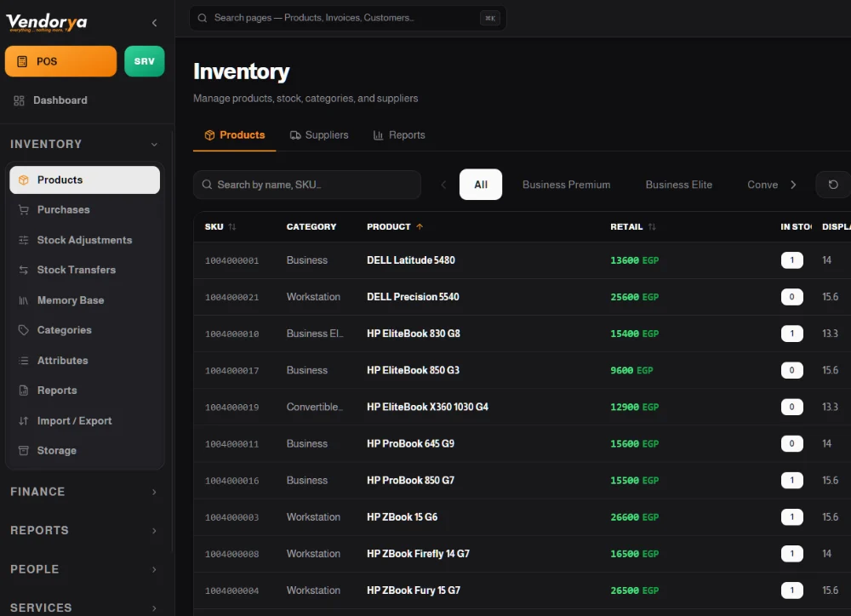The width and height of the screenshot is (851, 616).
Task: Select the All category filter
Action: [x=481, y=185]
